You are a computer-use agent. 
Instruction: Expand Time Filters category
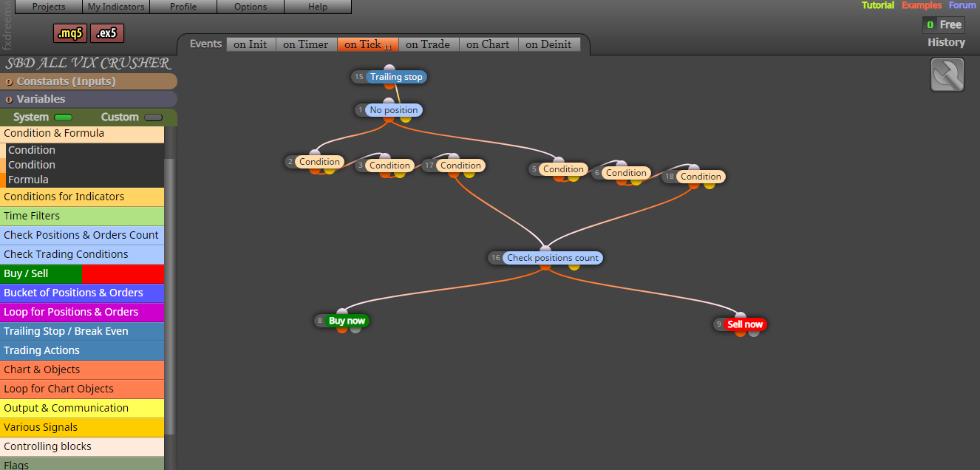click(82, 216)
